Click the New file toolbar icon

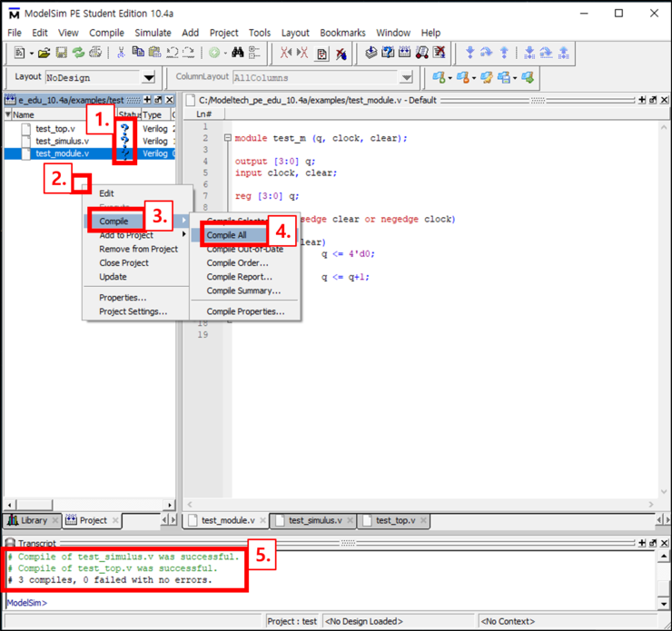(19, 53)
